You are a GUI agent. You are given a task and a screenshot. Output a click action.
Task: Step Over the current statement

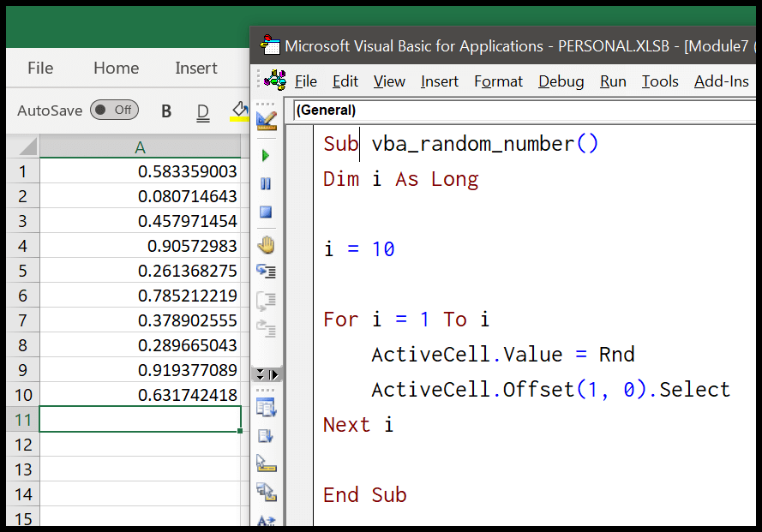tap(266, 300)
